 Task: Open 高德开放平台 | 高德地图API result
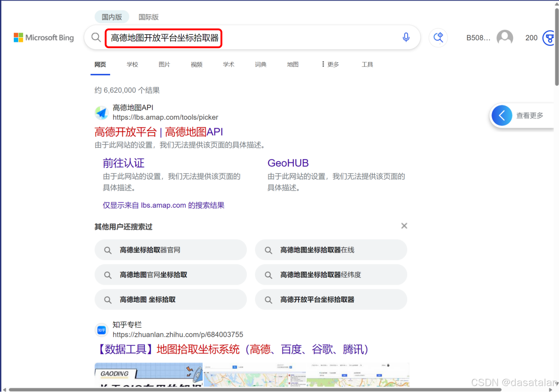(159, 132)
